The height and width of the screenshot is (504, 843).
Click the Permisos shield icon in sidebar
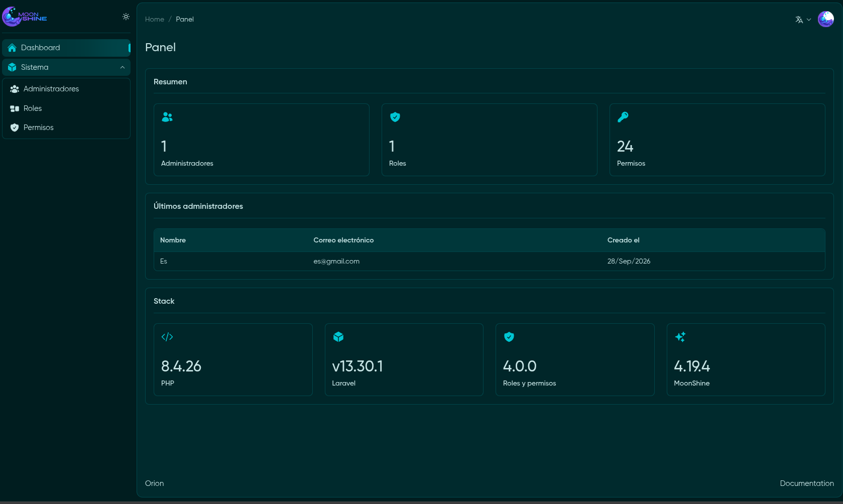15,128
